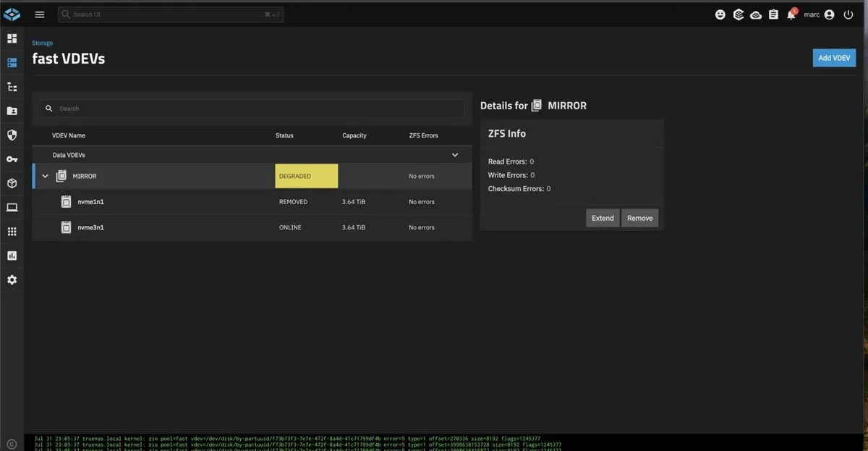This screenshot has width=868, height=451.
Task: Go to Dashboard in the sidebar
Action: tap(12, 38)
